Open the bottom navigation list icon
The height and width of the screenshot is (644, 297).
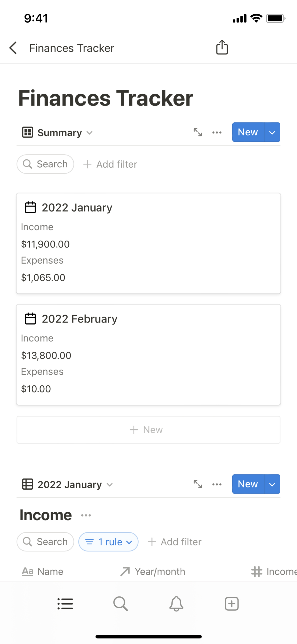coord(65,604)
